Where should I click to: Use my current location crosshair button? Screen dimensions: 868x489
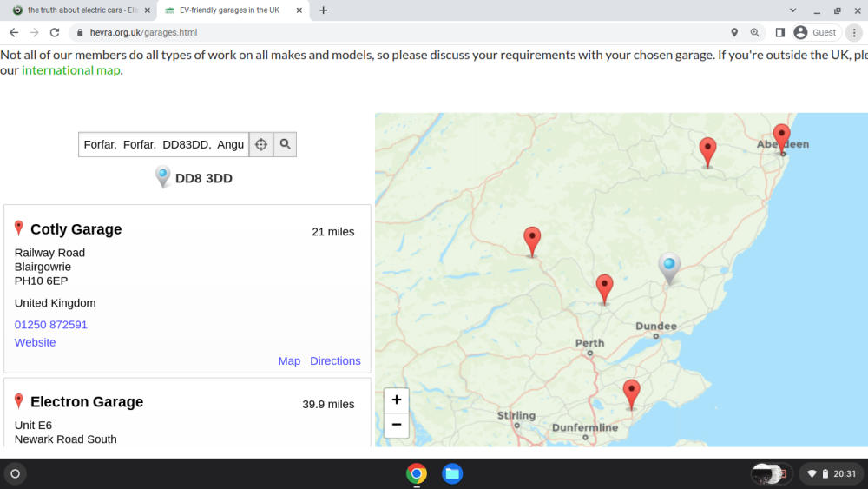point(260,144)
